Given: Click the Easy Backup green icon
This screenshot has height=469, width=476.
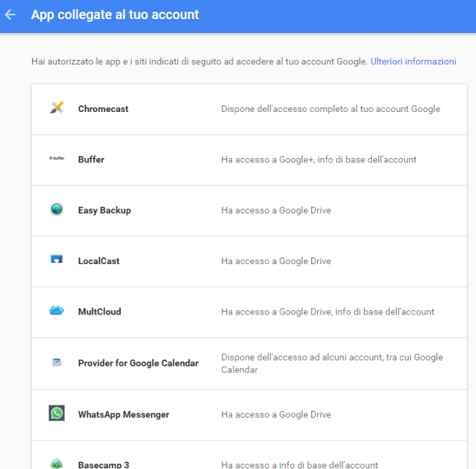Looking at the screenshot, I should tap(56, 209).
